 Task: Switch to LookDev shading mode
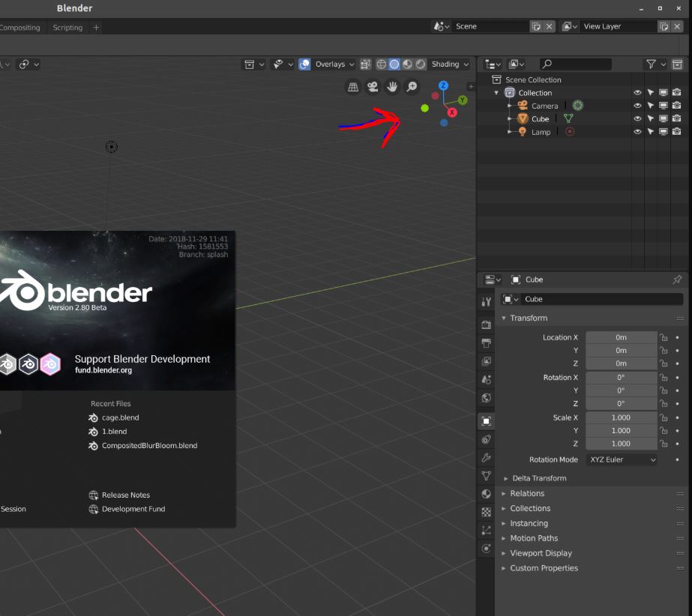(407, 64)
